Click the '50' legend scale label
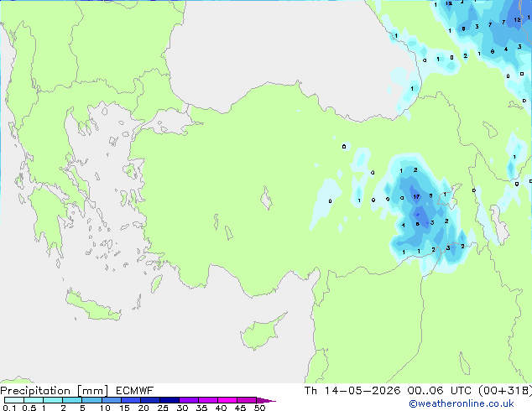This screenshot has width=532, height=411. click(259, 408)
